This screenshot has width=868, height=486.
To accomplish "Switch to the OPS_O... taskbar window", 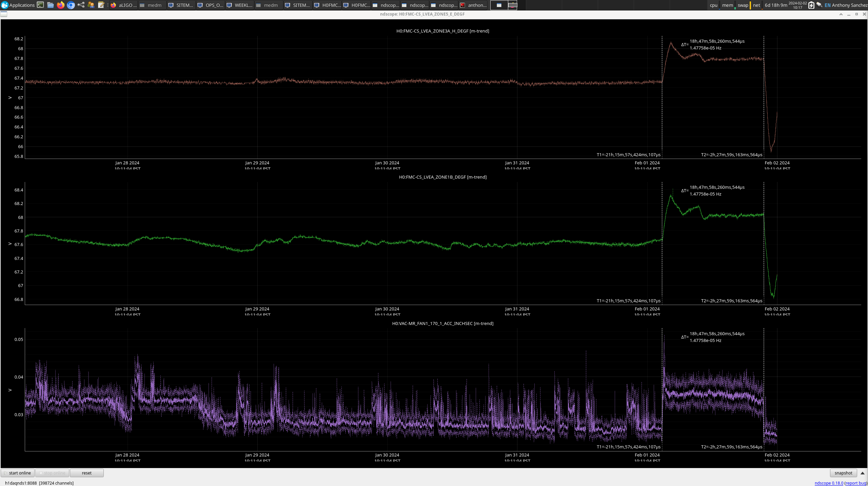I will [211, 5].
